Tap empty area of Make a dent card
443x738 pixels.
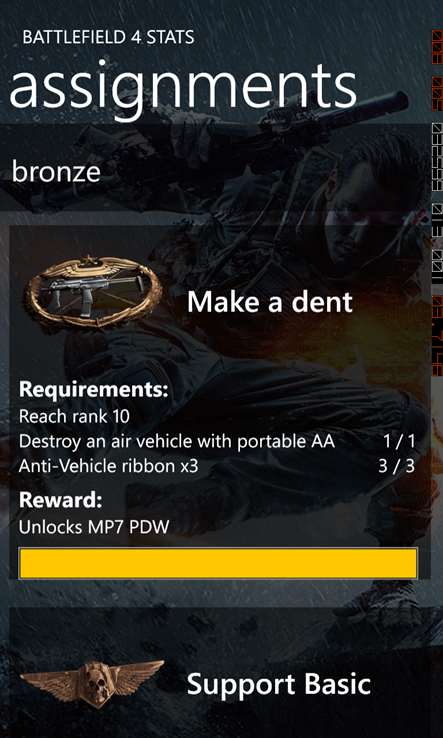tap(292, 358)
